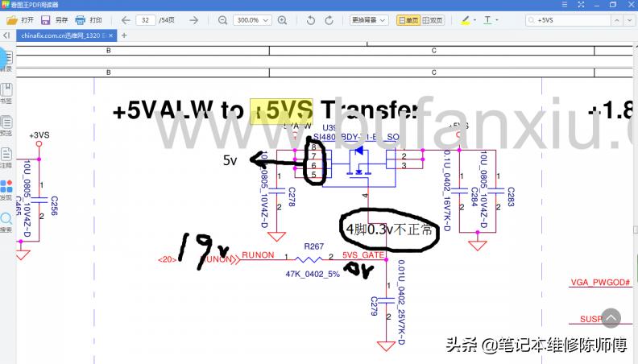Open the 更换背景 background dropdown
638x364 pixels.
pos(369,20)
